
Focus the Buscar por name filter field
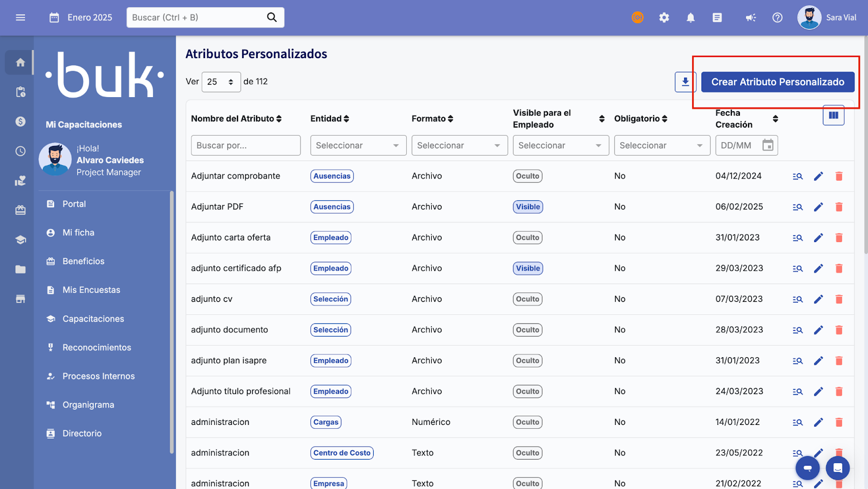[245, 145]
